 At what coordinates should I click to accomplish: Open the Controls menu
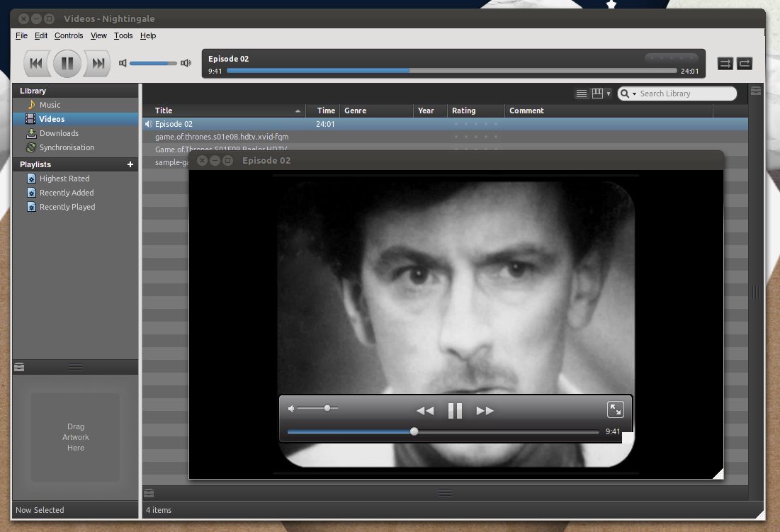pos(69,35)
